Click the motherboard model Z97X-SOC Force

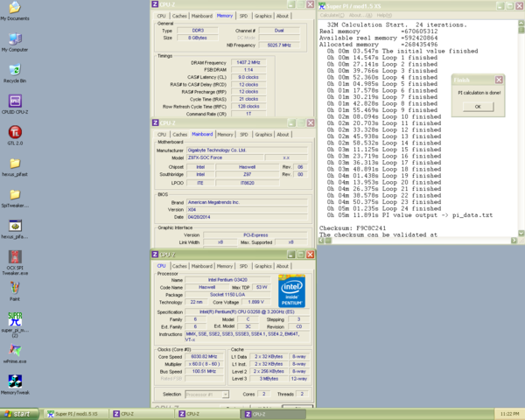pos(225,157)
